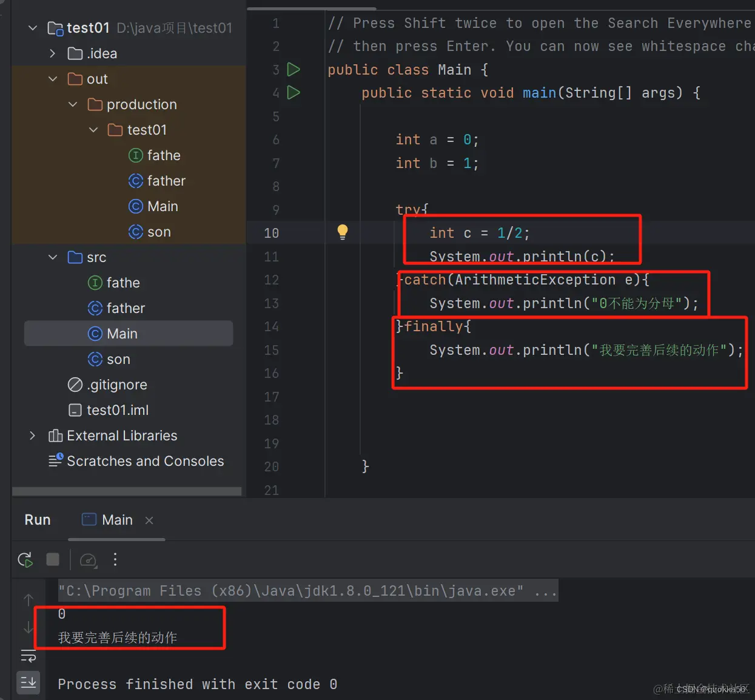Collapse the src folder chevron
The image size is (755, 700).
(53, 257)
